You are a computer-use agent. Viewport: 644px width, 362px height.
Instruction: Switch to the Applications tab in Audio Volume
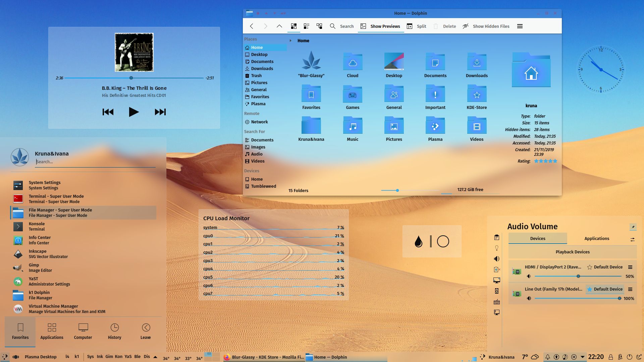tap(597, 238)
